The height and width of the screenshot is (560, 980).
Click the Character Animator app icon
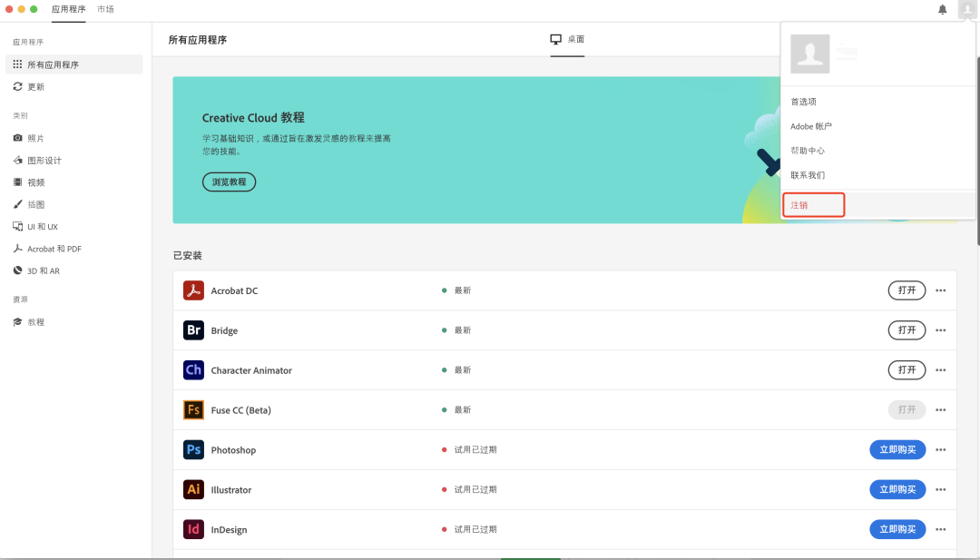(x=194, y=370)
